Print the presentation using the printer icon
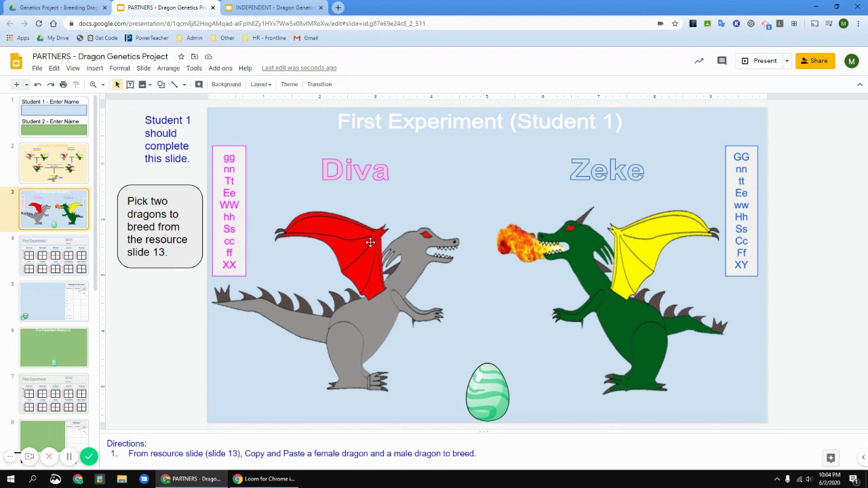Screen dimensions: 868x488 coord(63,84)
